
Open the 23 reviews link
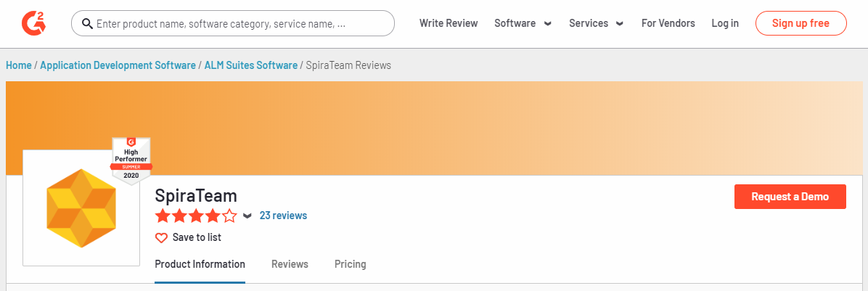tap(283, 216)
